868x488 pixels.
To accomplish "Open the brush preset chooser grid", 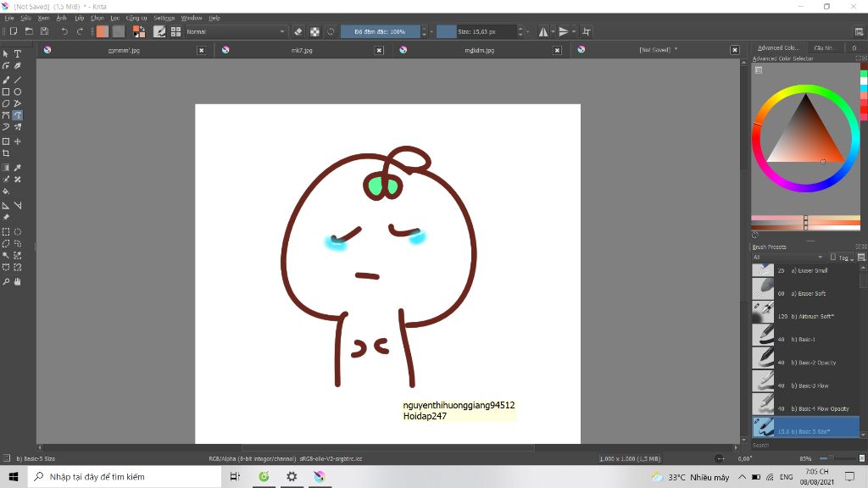I will [x=175, y=31].
